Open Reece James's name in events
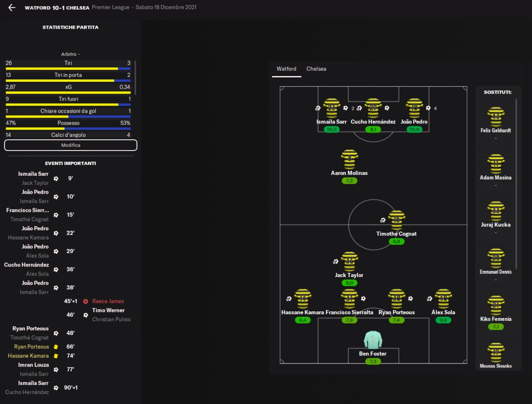The image size is (532, 404). (108, 301)
